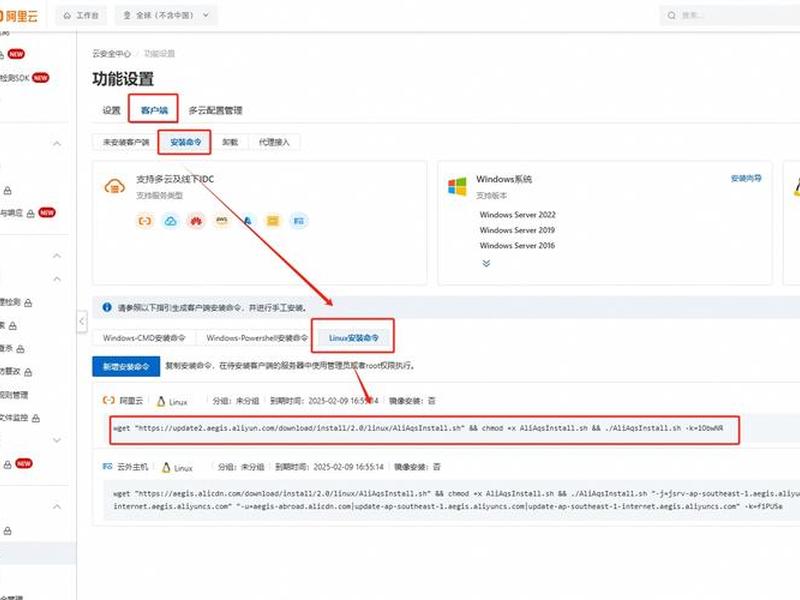Collapse the chevron directly above the 检测 item
The height and width of the screenshot is (600, 800).
pos(57,279)
